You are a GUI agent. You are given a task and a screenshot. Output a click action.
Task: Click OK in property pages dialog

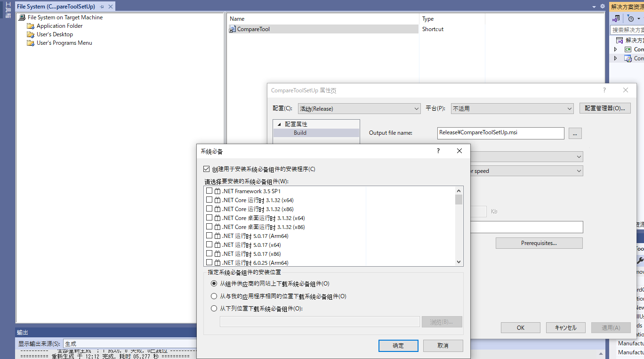pyautogui.click(x=521, y=327)
